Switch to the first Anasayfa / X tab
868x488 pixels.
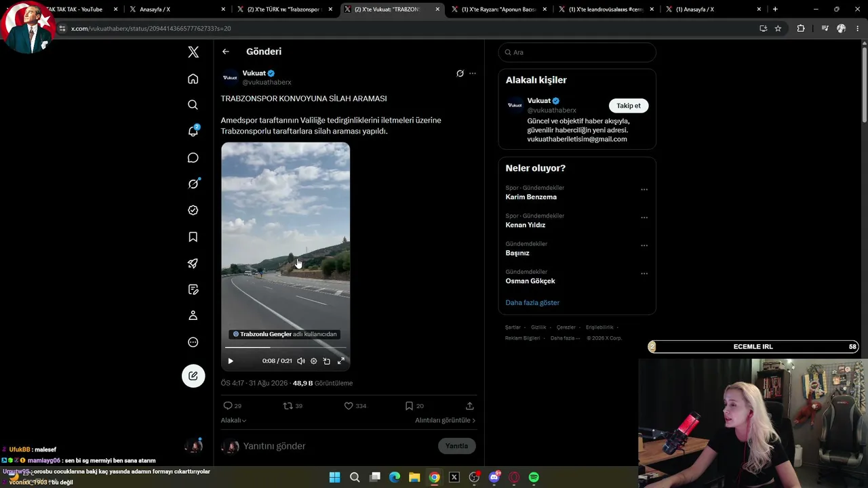coord(176,9)
